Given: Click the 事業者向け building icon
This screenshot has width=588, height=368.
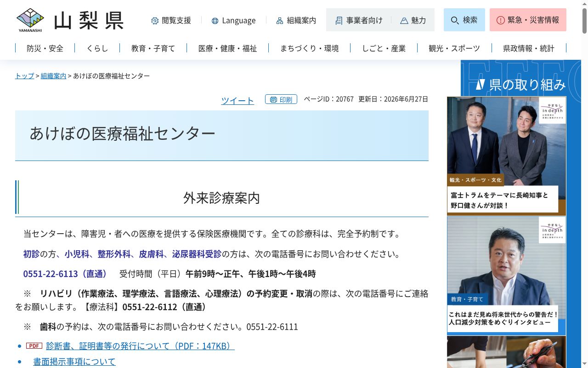Looking at the screenshot, I should 339,21.
